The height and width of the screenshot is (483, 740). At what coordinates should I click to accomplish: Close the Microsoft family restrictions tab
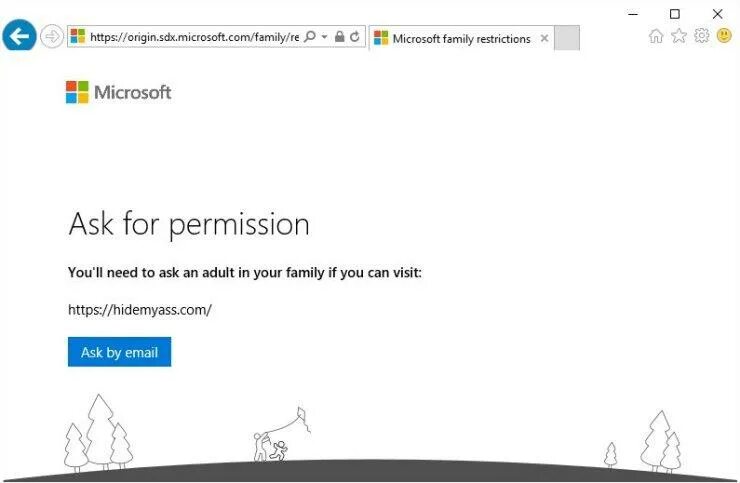point(544,38)
